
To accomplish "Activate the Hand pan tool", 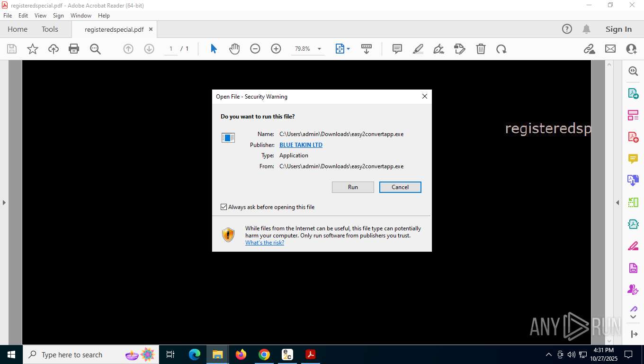I will [234, 49].
